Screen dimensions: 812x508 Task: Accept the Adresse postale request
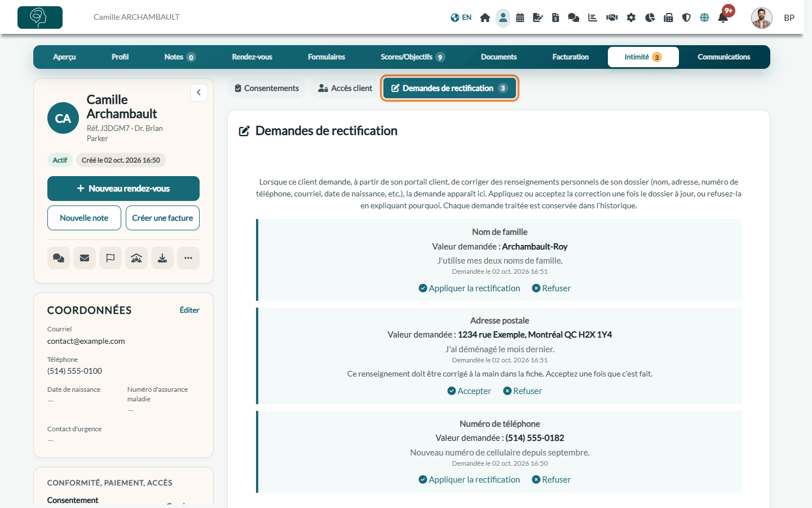(x=469, y=391)
